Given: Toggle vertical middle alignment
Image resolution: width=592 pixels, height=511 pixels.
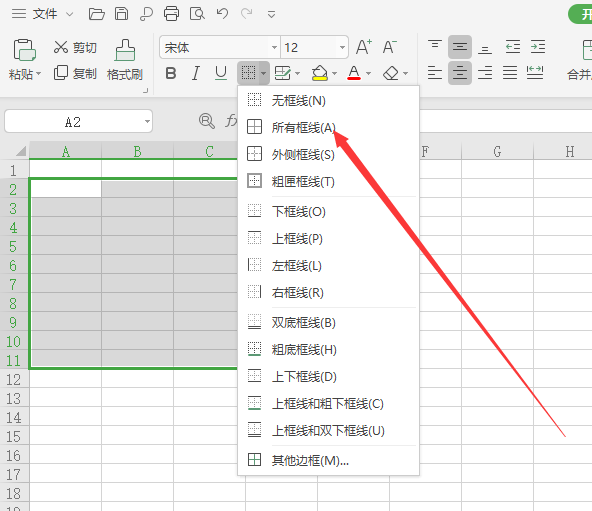Looking at the screenshot, I should pos(460,47).
